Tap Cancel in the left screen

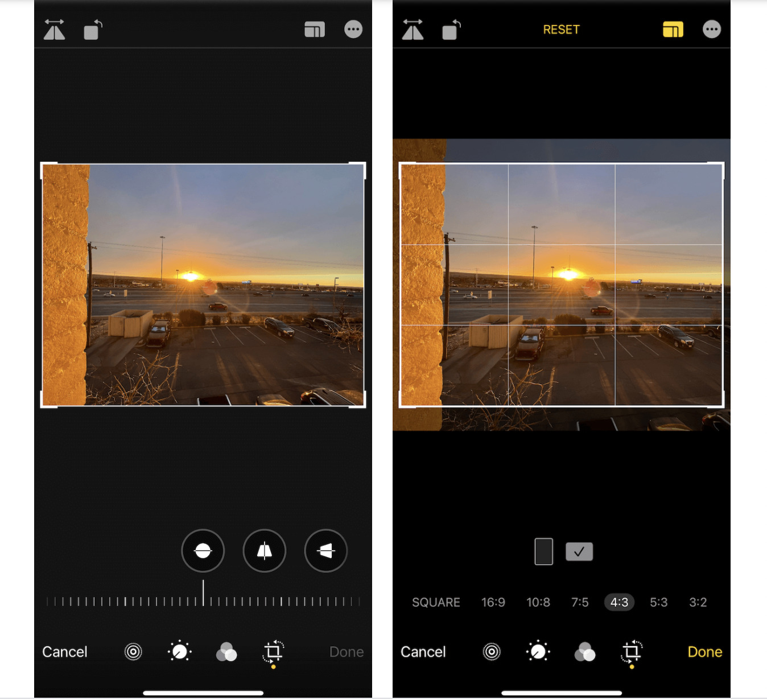[65, 652]
